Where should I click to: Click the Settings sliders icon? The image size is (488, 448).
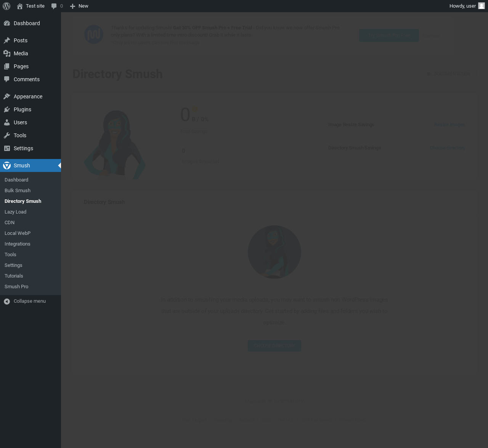point(7,148)
